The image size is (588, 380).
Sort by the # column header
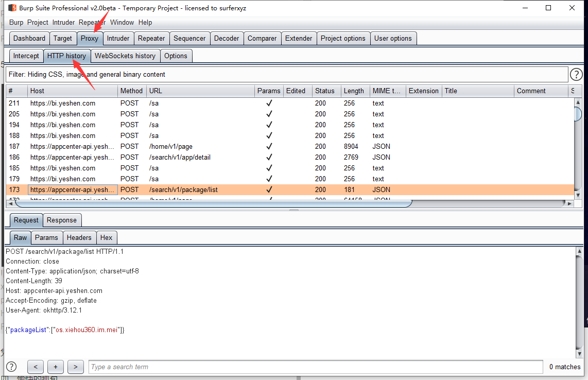pyautogui.click(x=17, y=91)
